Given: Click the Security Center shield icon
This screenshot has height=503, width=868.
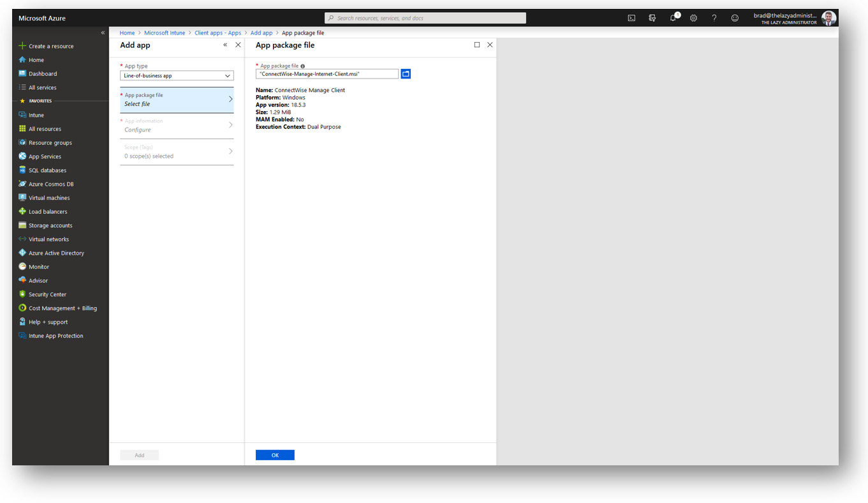Looking at the screenshot, I should coord(22,294).
